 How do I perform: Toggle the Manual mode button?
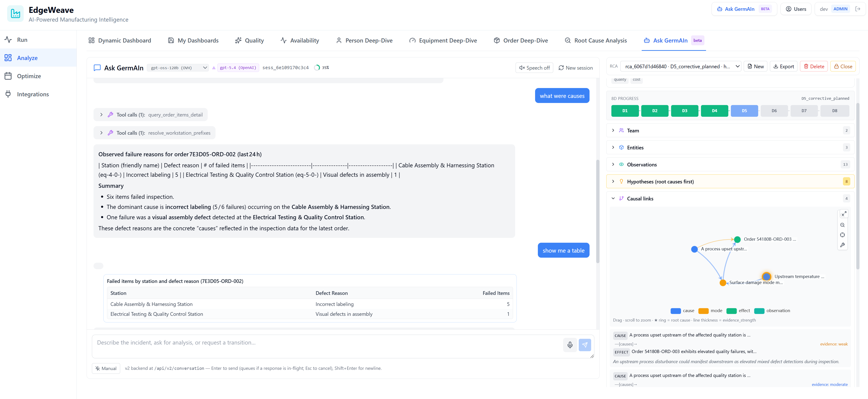(x=106, y=368)
